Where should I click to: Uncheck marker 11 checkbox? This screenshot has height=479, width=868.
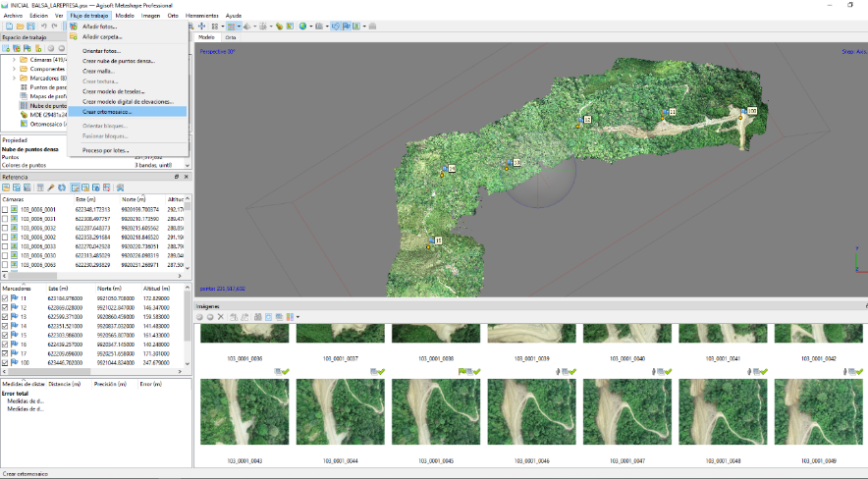6,297
